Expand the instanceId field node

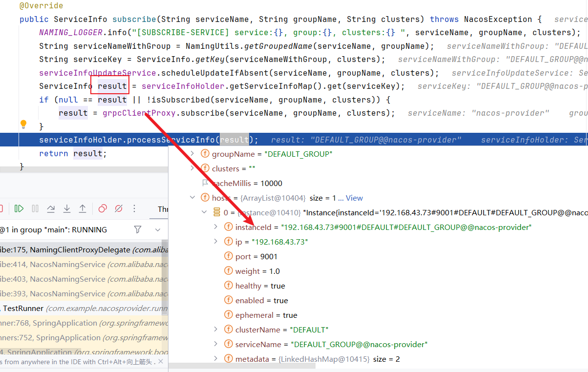pos(215,227)
